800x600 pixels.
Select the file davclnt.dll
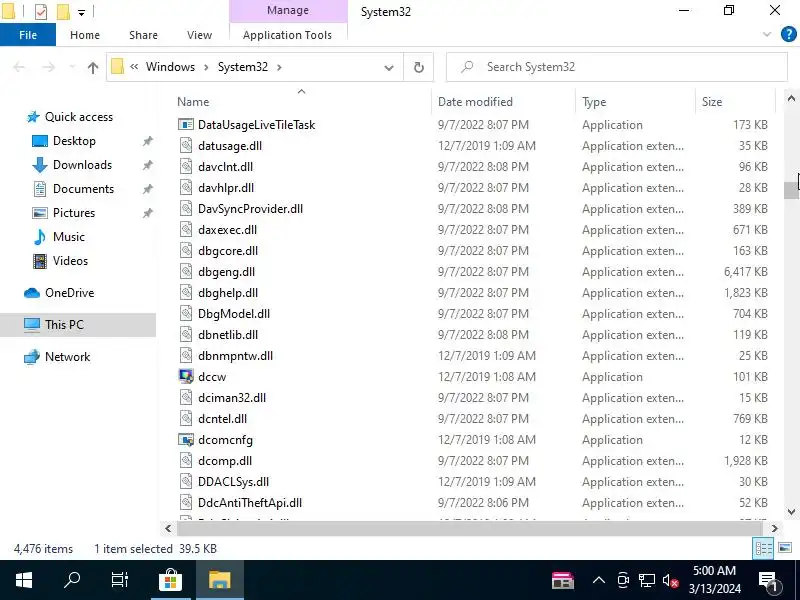tap(226, 167)
